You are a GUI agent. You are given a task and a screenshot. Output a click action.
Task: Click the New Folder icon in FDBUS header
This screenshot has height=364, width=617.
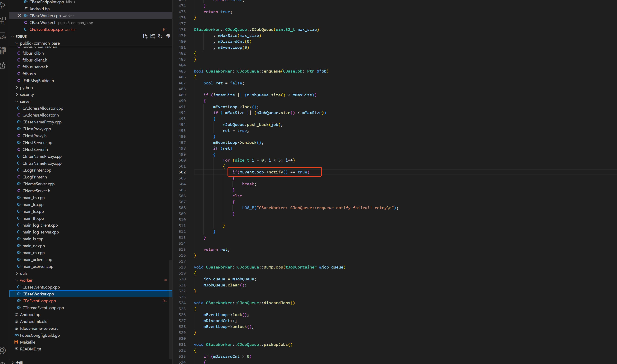point(153,36)
